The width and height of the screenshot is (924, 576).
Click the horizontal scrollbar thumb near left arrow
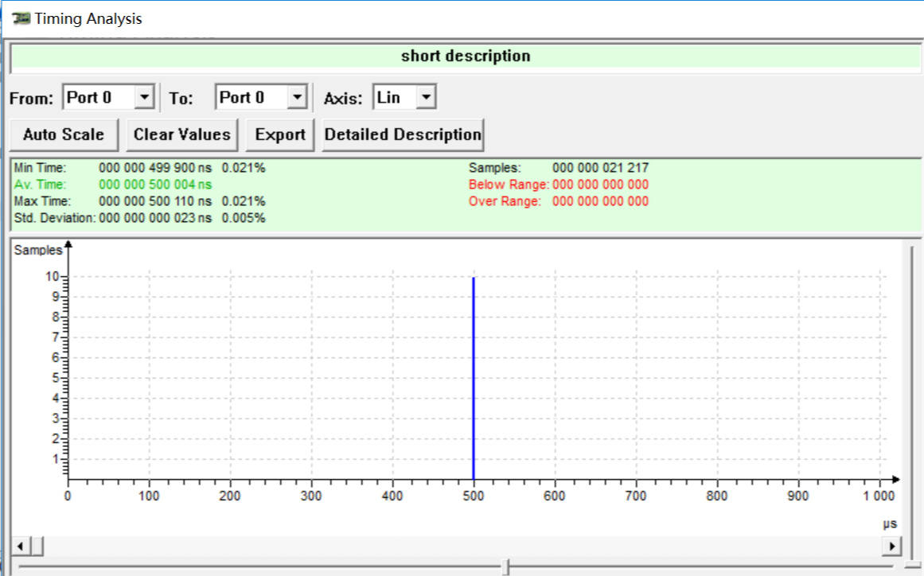coord(37,546)
